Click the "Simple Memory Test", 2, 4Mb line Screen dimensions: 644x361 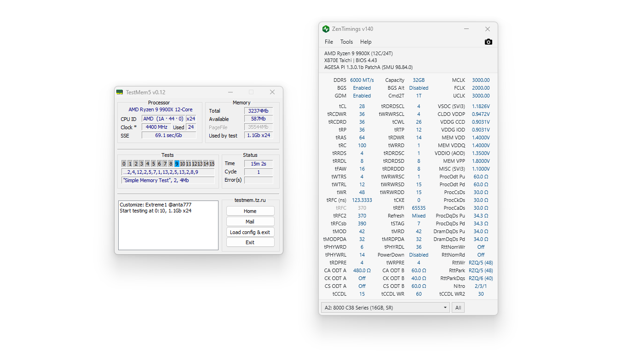tap(168, 180)
